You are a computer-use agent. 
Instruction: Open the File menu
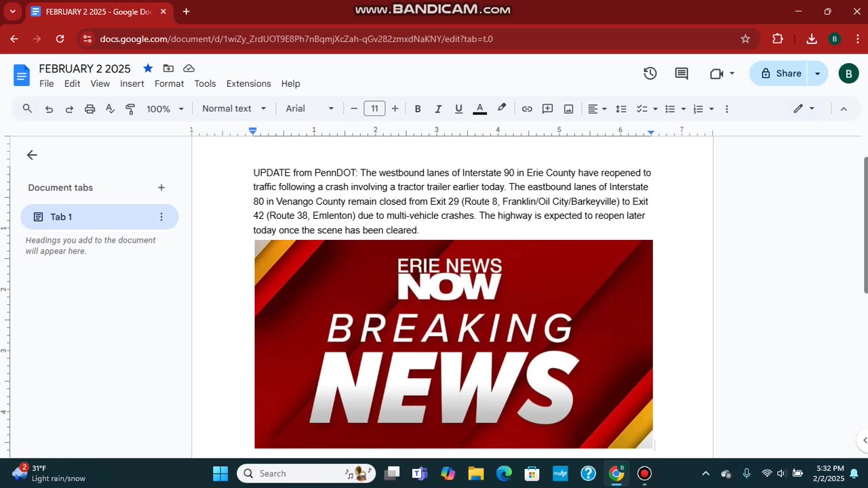(47, 83)
